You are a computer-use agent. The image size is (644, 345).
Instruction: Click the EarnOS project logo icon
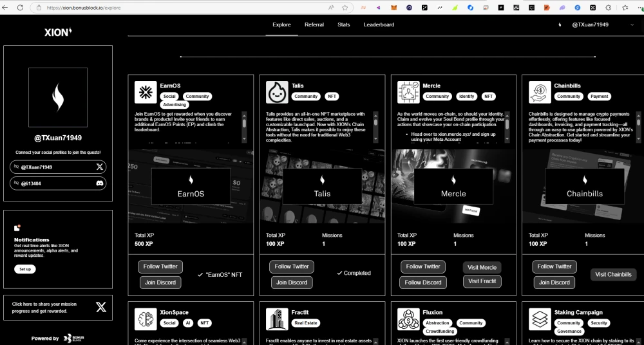point(146,93)
